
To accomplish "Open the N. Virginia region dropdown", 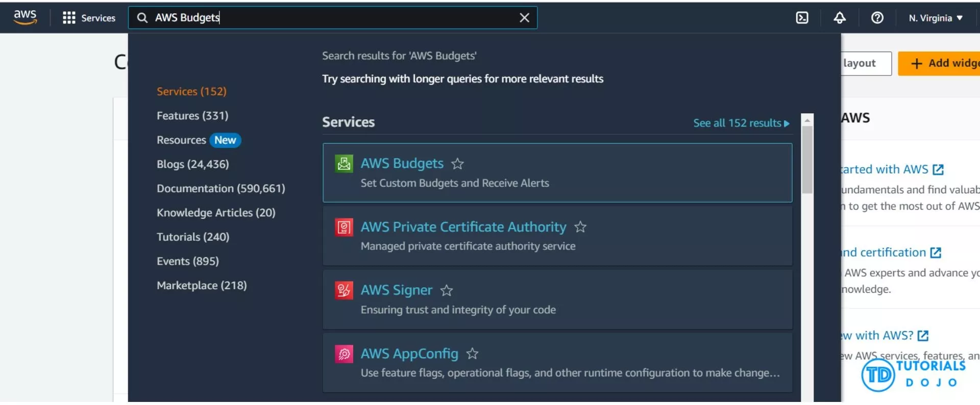I will 936,18.
